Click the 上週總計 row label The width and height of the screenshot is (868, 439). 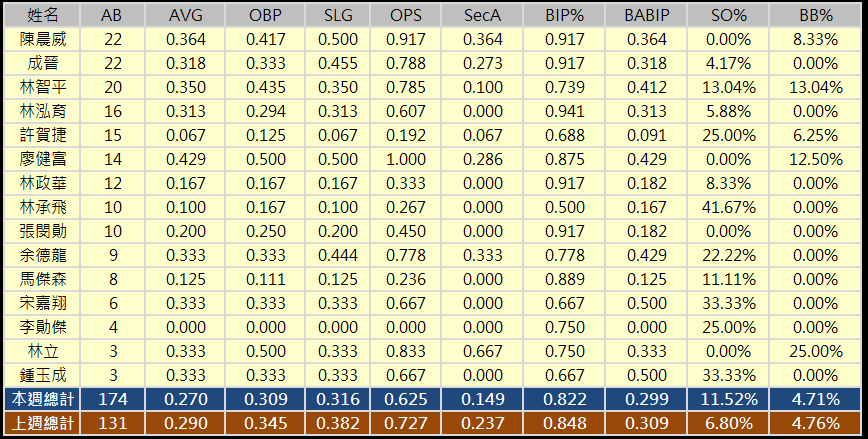(x=38, y=423)
